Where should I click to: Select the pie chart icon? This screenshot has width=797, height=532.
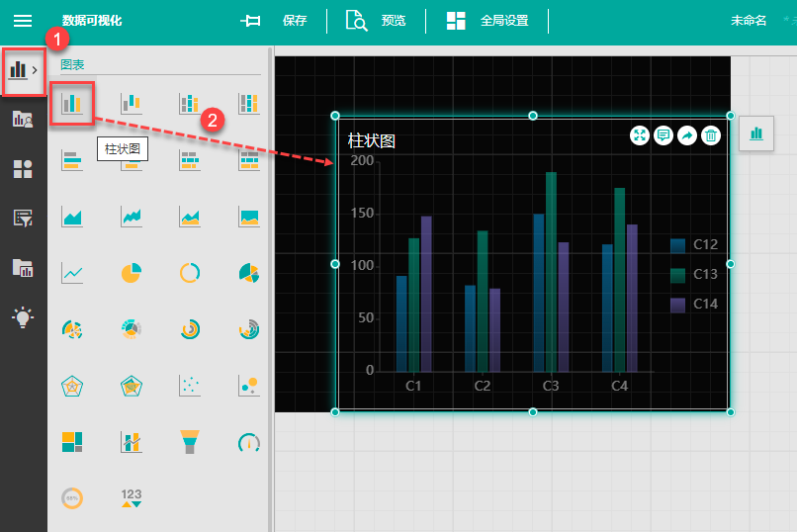click(x=132, y=273)
